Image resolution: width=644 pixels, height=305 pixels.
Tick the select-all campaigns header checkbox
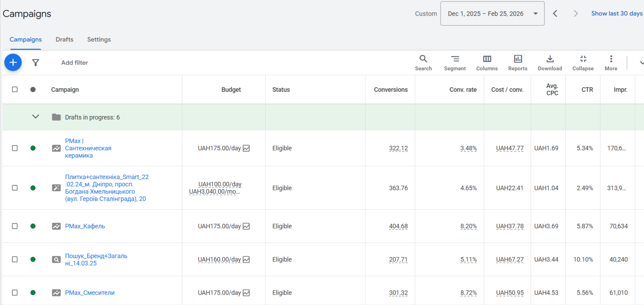[x=15, y=89]
